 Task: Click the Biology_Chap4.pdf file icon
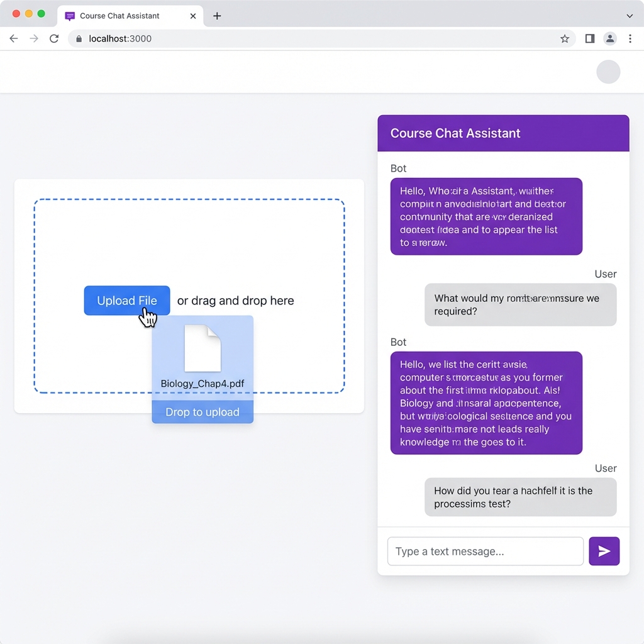click(x=203, y=348)
